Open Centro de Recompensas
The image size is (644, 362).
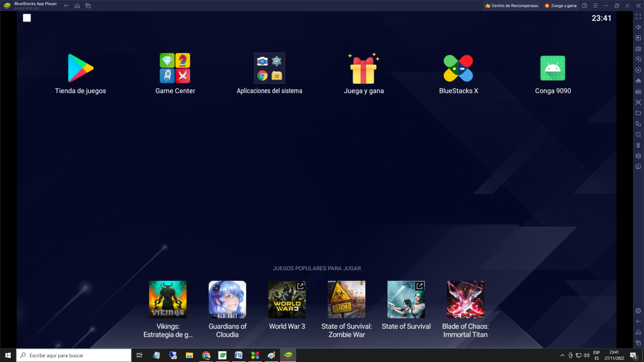(x=512, y=6)
